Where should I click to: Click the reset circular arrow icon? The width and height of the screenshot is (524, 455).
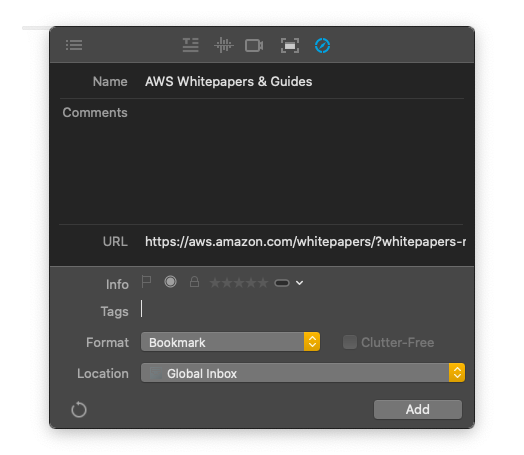pos(79,410)
